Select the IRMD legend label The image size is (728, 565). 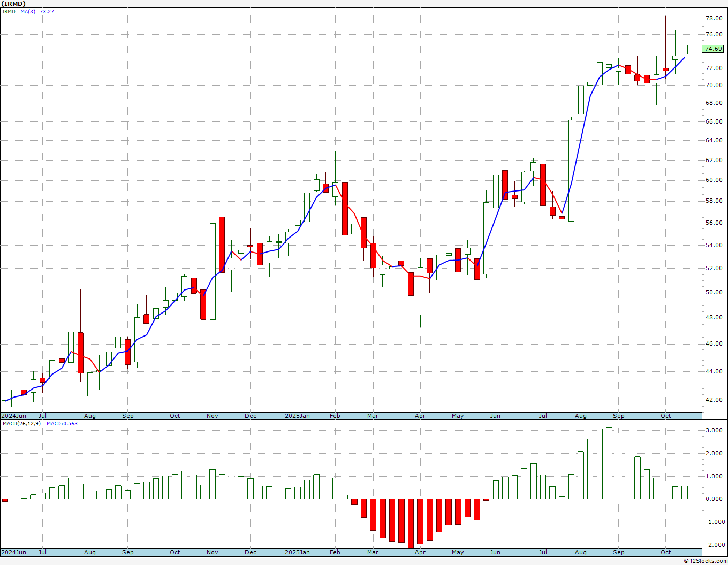click(9, 11)
